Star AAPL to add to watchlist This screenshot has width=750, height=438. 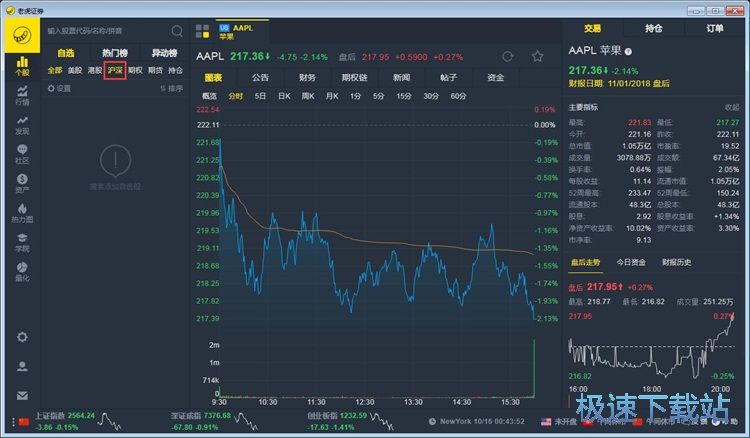pyautogui.click(x=537, y=56)
